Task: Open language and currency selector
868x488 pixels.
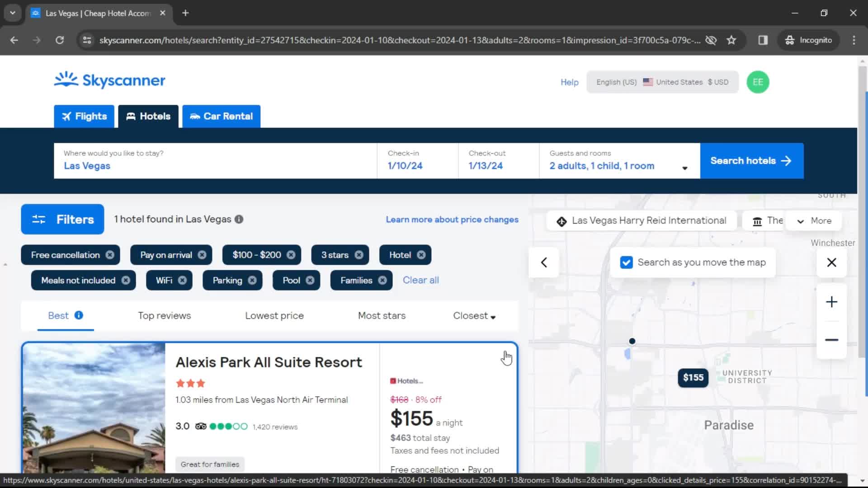Action: [x=662, y=82]
